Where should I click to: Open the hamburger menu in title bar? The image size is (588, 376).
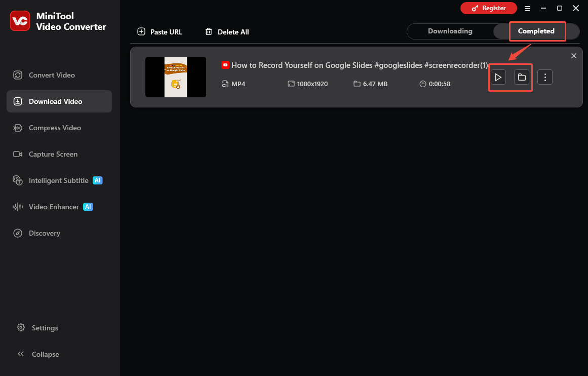[x=527, y=8]
